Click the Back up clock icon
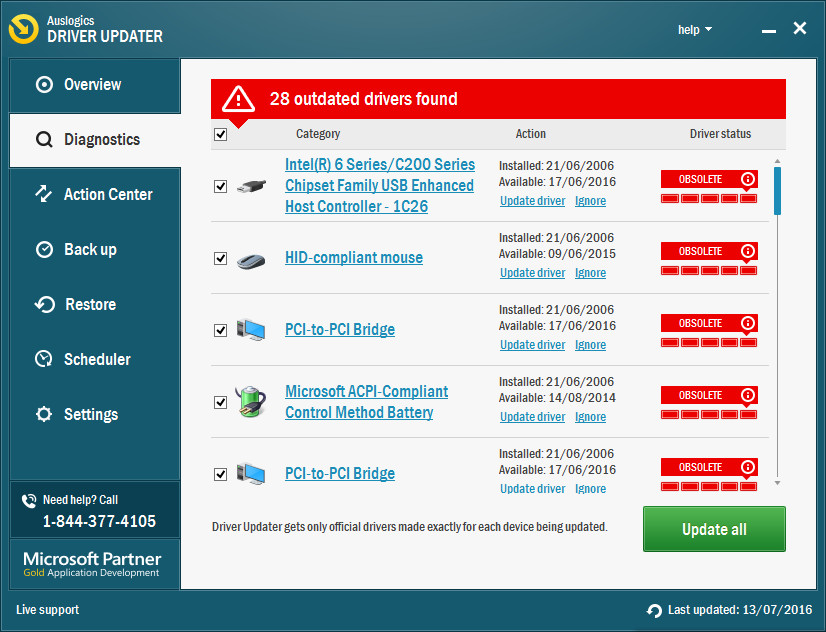 click(44, 249)
